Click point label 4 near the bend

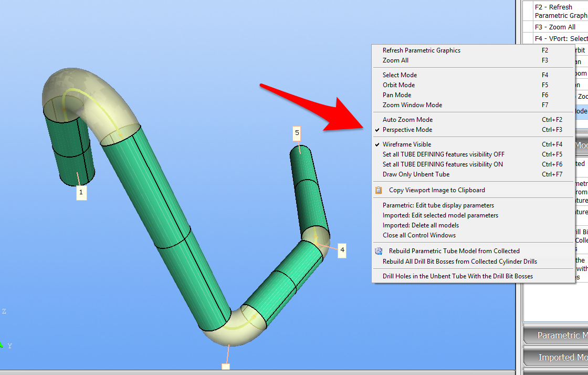pos(342,251)
